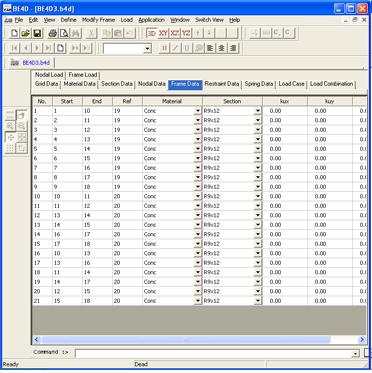Click the up arrow view toolbar icon

[x=197, y=33]
